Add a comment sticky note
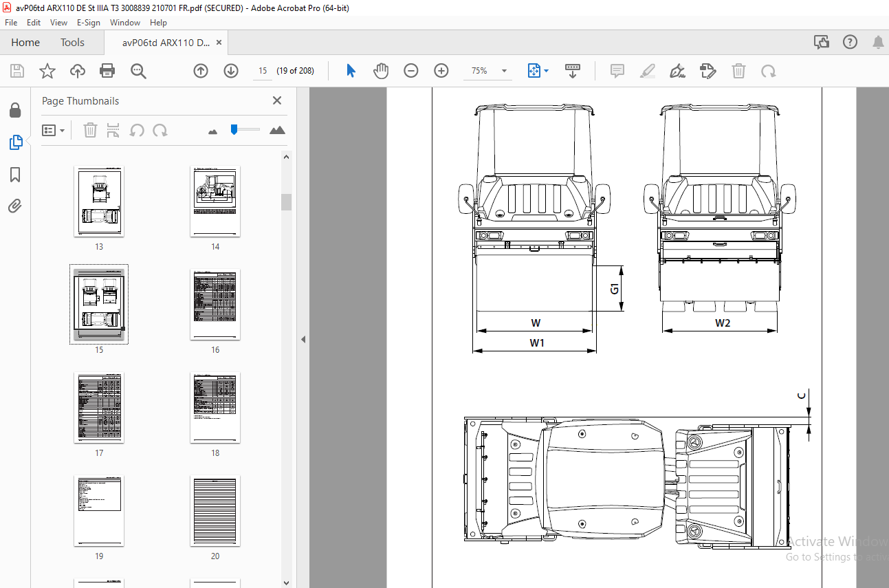 coord(617,71)
